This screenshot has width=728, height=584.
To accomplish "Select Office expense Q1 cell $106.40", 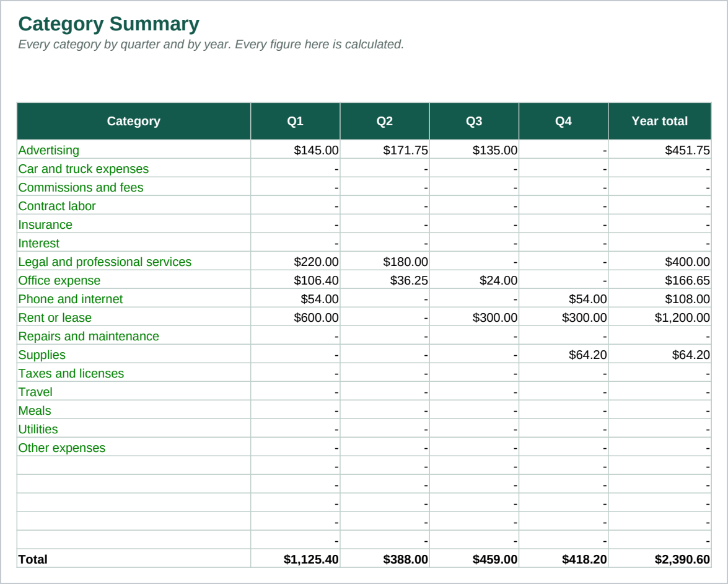I will [x=296, y=280].
